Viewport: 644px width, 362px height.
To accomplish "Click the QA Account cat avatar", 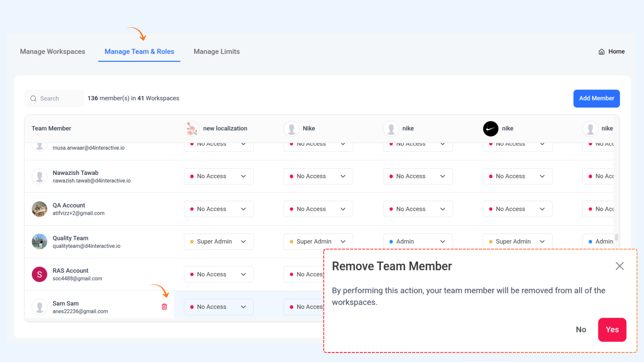I will [40, 209].
